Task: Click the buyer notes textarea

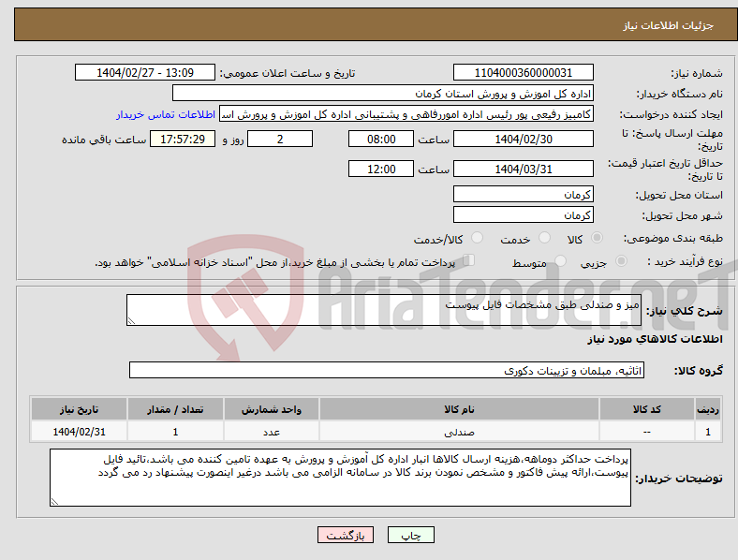Action: 340,478
